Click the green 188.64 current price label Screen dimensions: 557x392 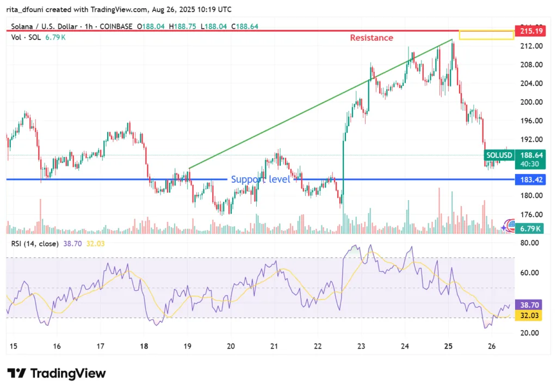[x=531, y=155]
